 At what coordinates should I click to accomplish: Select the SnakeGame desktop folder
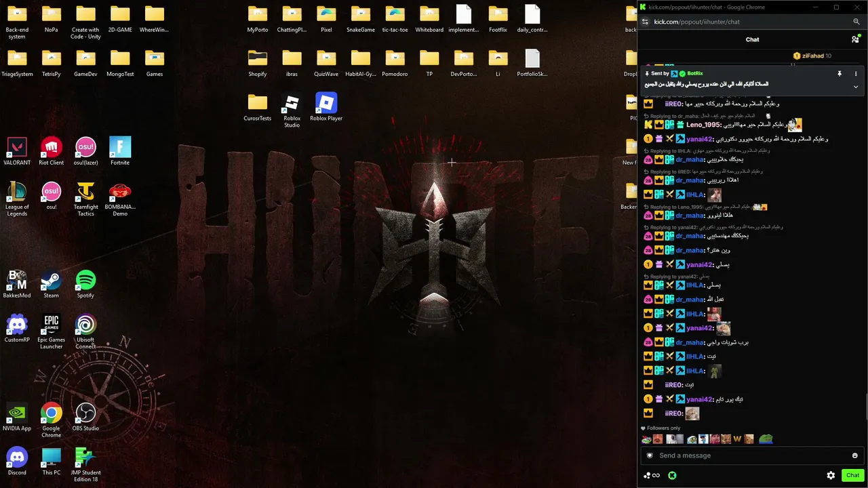pyautogui.click(x=361, y=19)
